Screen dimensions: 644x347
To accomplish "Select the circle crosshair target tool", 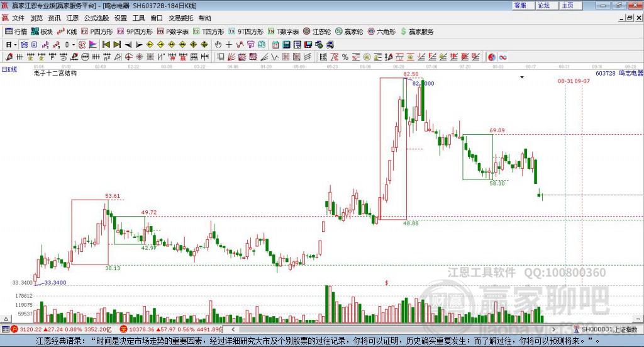I will pos(128,57).
